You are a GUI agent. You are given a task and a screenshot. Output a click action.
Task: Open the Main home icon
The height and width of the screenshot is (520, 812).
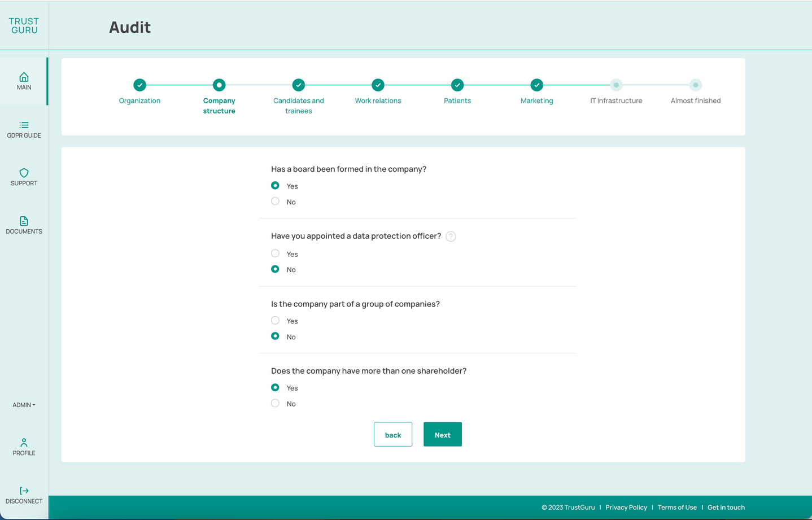click(x=24, y=77)
